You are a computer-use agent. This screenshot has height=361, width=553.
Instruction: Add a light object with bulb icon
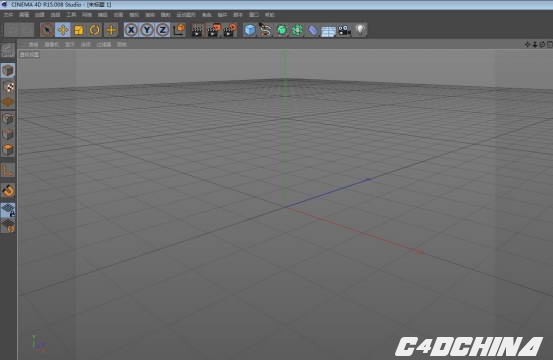pyautogui.click(x=360, y=30)
